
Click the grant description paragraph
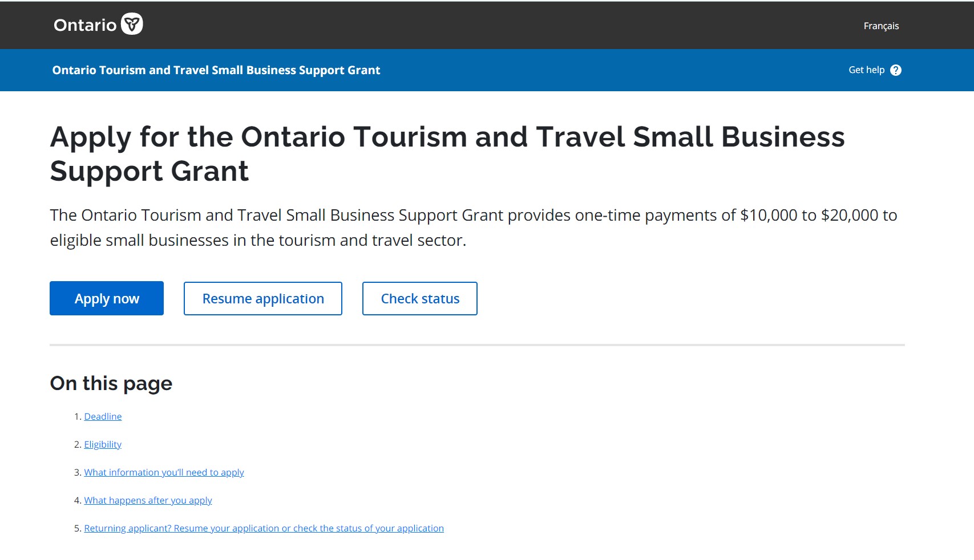pos(474,228)
